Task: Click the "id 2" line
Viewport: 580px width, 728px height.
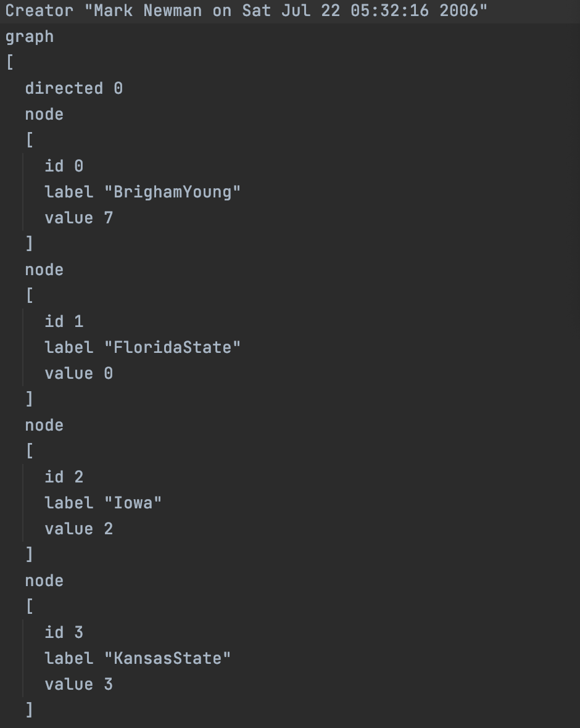Action: point(64,477)
